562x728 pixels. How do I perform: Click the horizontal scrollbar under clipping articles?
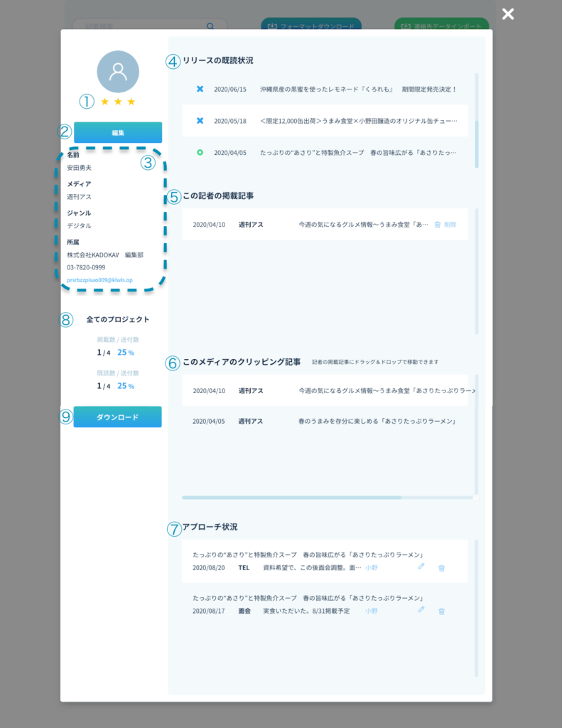(x=291, y=498)
